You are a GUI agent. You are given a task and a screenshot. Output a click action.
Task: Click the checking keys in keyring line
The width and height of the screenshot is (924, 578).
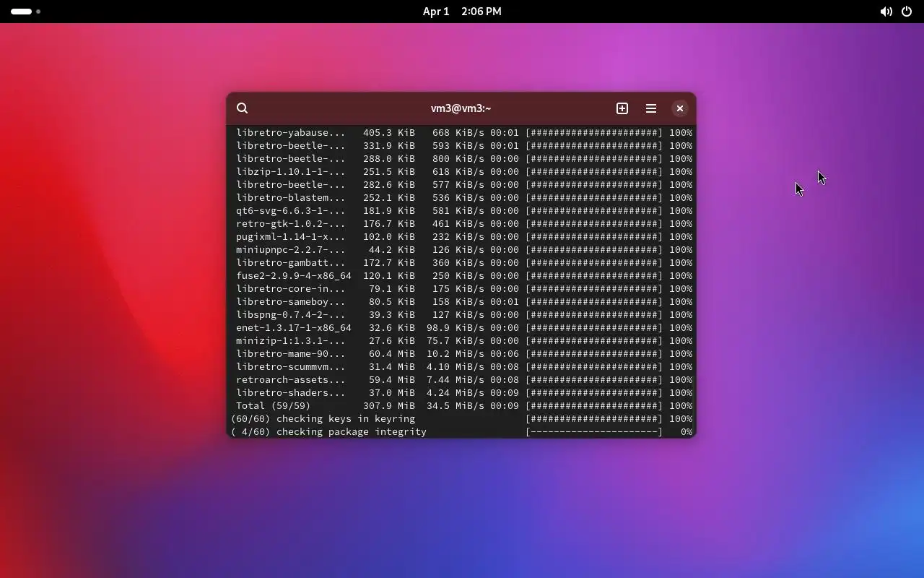tap(461, 419)
